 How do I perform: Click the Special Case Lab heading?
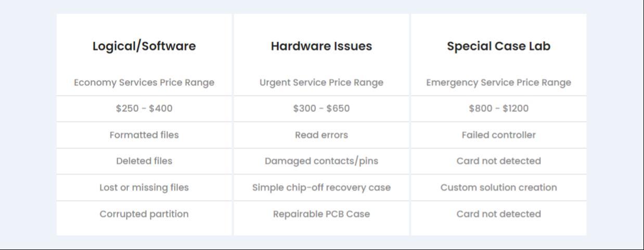click(498, 46)
